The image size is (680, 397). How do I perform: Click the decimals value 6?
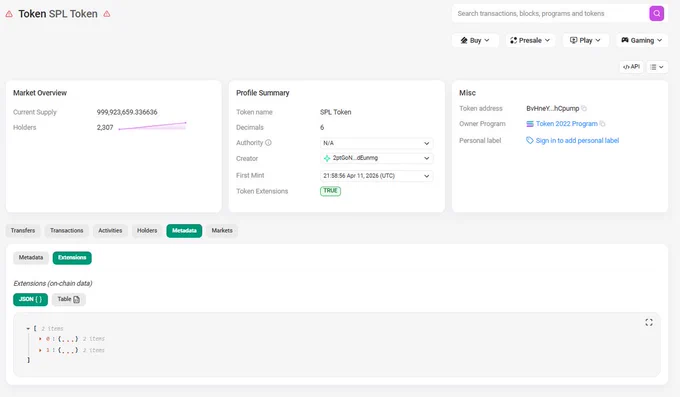pos(322,128)
